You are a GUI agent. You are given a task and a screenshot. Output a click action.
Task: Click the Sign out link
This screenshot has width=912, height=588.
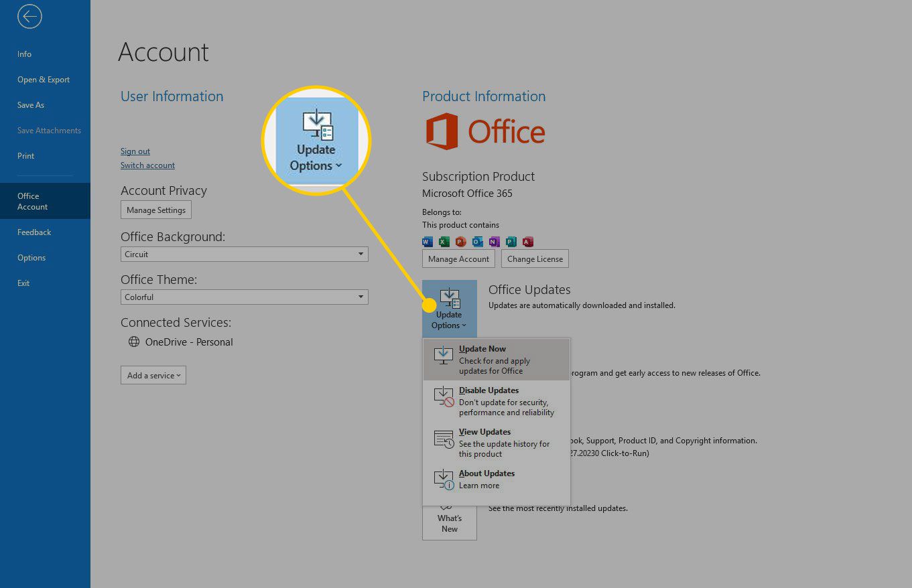click(135, 151)
